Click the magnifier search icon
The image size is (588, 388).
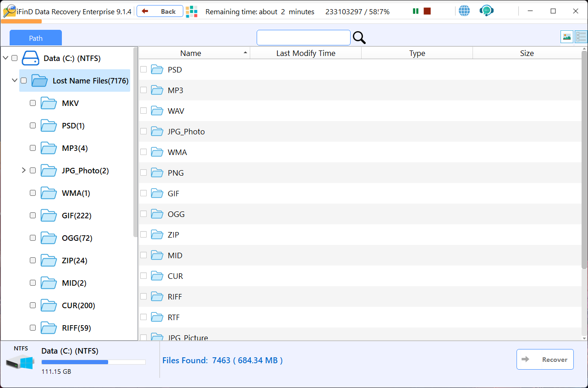point(359,38)
